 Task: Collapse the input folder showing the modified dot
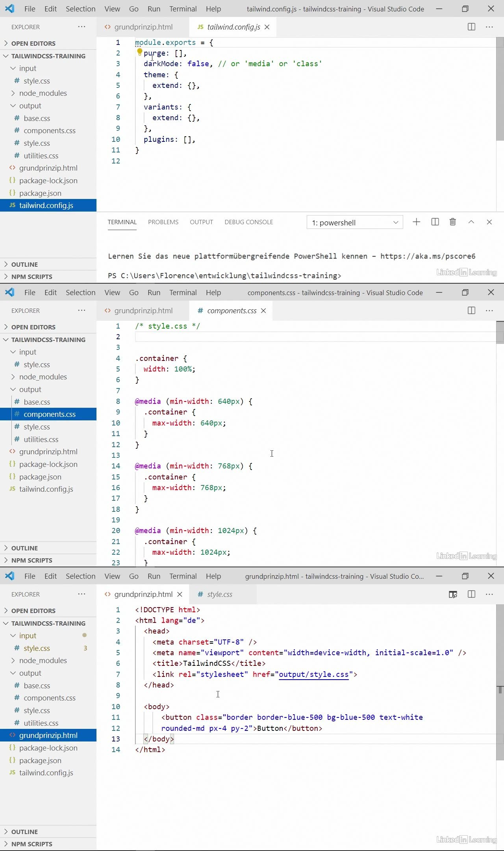tap(28, 636)
